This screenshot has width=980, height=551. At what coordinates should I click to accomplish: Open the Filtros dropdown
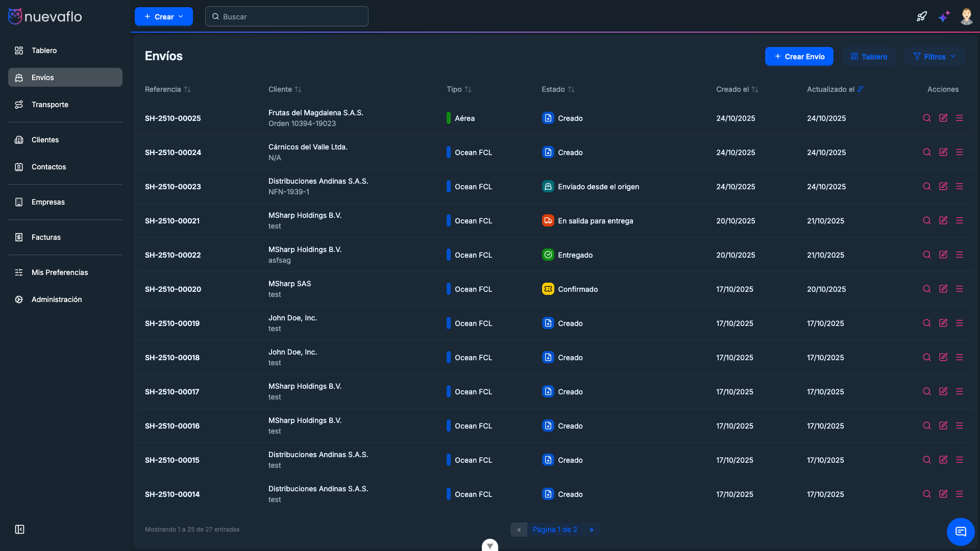click(x=934, y=57)
